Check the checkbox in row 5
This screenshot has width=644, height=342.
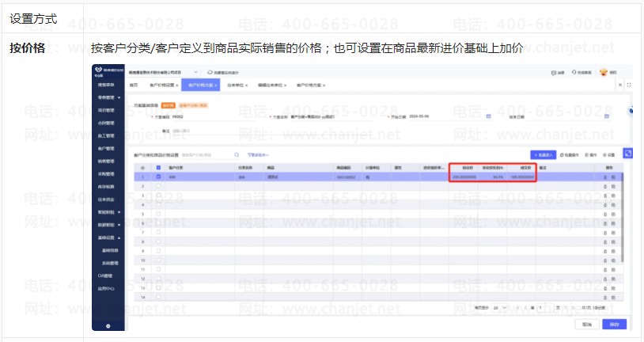pyautogui.click(x=158, y=214)
